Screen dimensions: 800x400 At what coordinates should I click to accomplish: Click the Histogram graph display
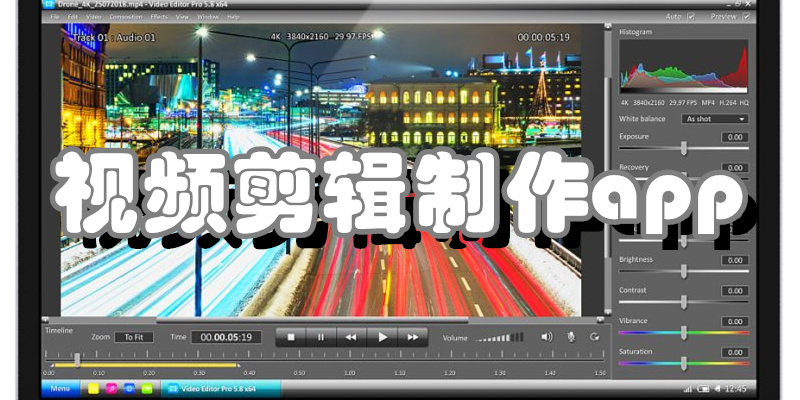coord(684,67)
